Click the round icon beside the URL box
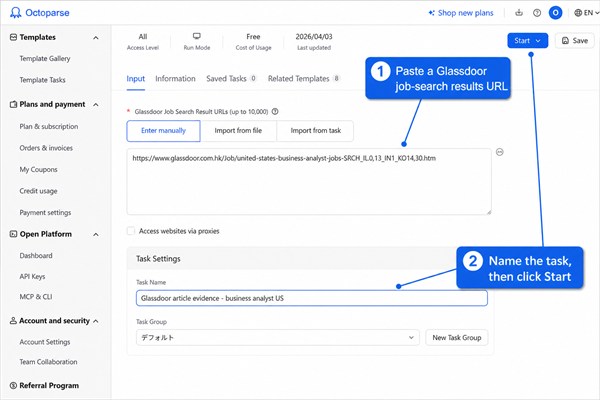600x400 pixels. click(500, 152)
